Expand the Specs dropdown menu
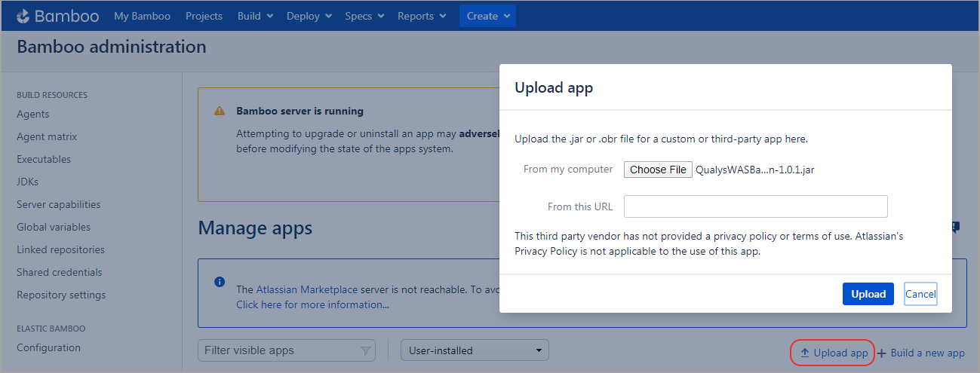 coord(364,16)
